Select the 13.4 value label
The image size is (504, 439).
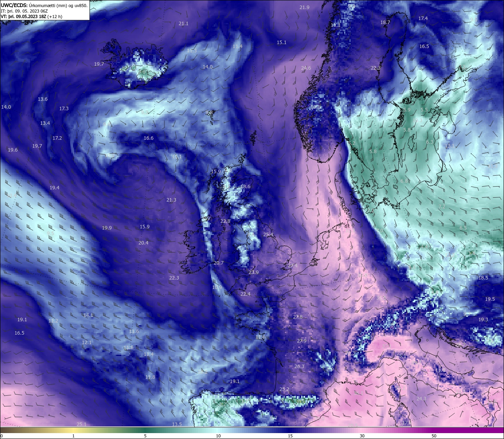tap(45, 123)
